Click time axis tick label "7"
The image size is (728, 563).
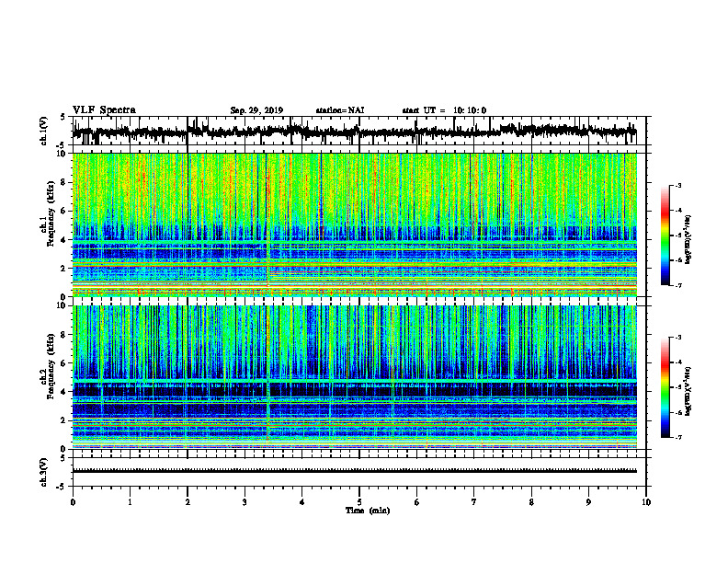pos(474,502)
